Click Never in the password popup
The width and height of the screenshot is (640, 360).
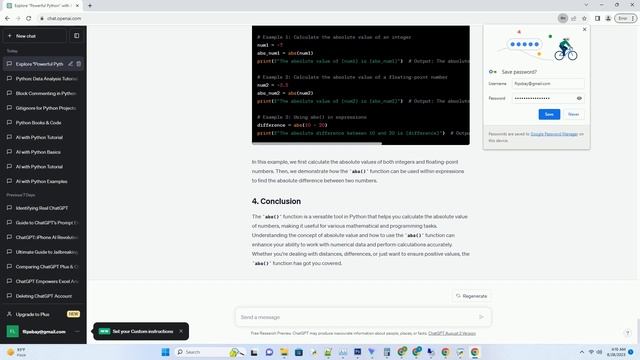pos(573,114)
